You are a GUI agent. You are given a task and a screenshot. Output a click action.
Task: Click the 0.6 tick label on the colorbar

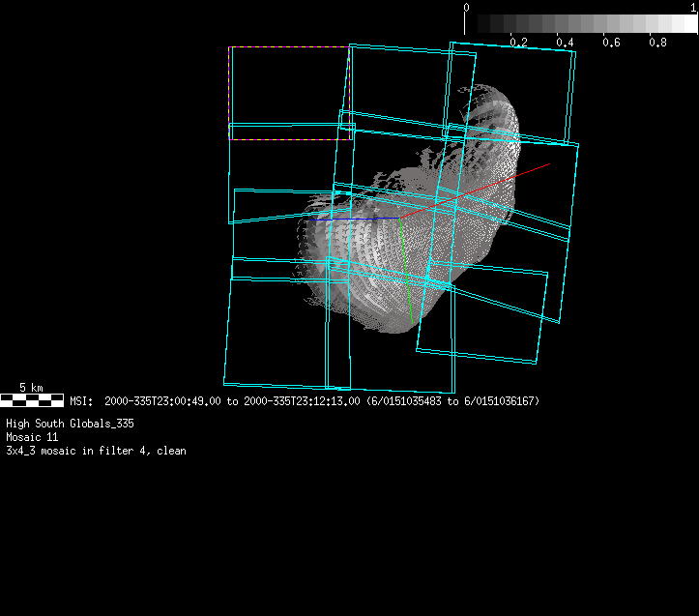[611, 43]
